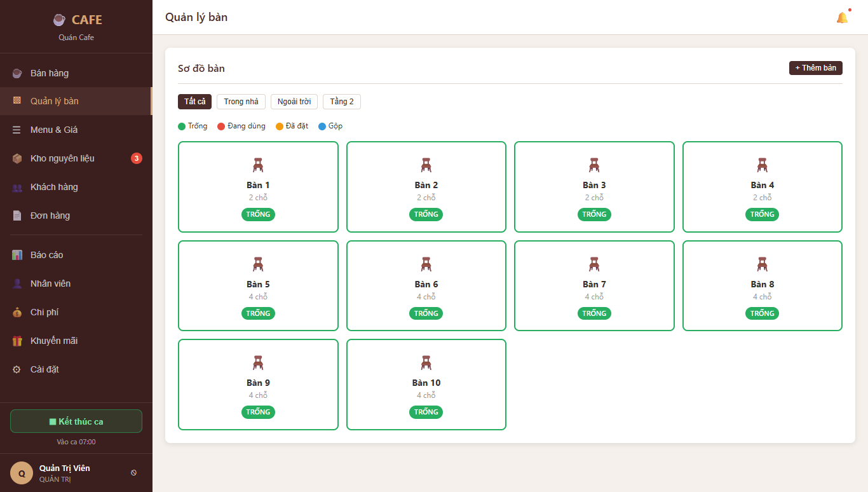Image resolution: width=868 pixels, height=492 pixels.
Task: Click the Quản Trị Viên user name
Action: tap(65, 468)
